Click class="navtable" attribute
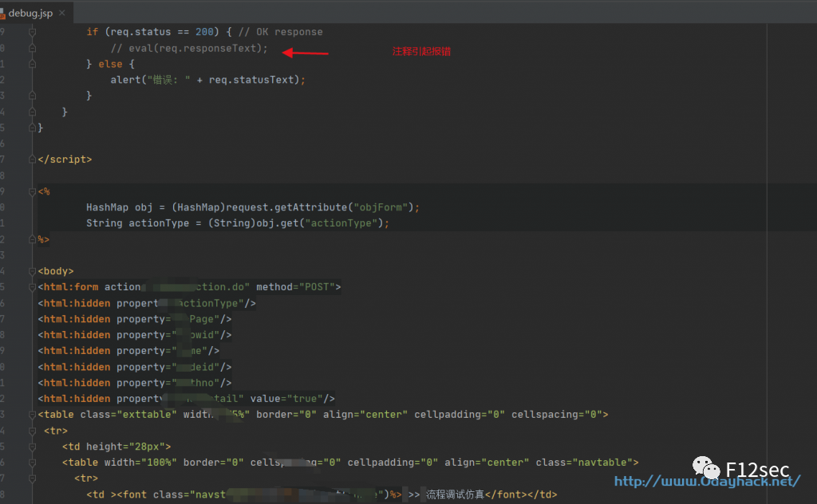817x504 pixels. (583, 463)
